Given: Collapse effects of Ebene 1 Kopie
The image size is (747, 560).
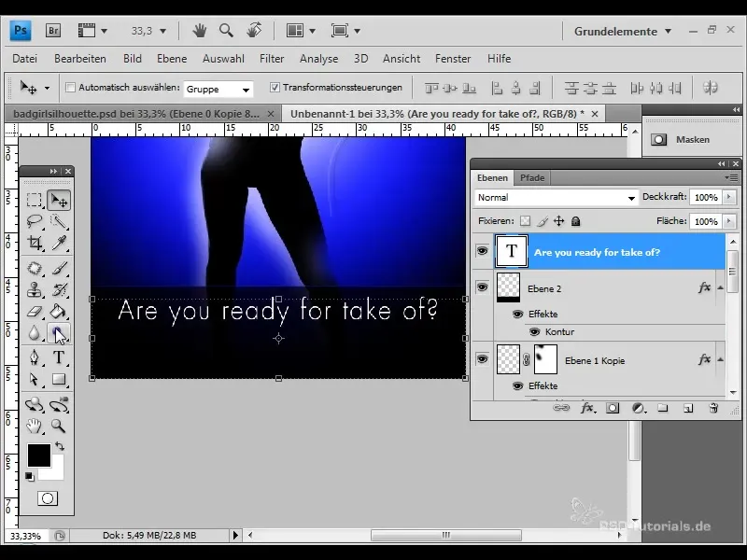Looking at the screenshot, I should [720, 359].
